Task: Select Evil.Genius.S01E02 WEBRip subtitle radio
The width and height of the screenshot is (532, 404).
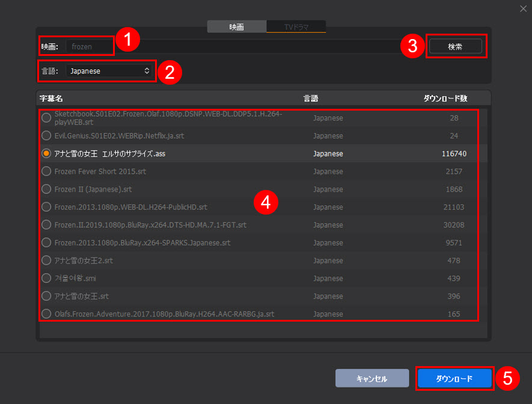Action: pos(46,136)
